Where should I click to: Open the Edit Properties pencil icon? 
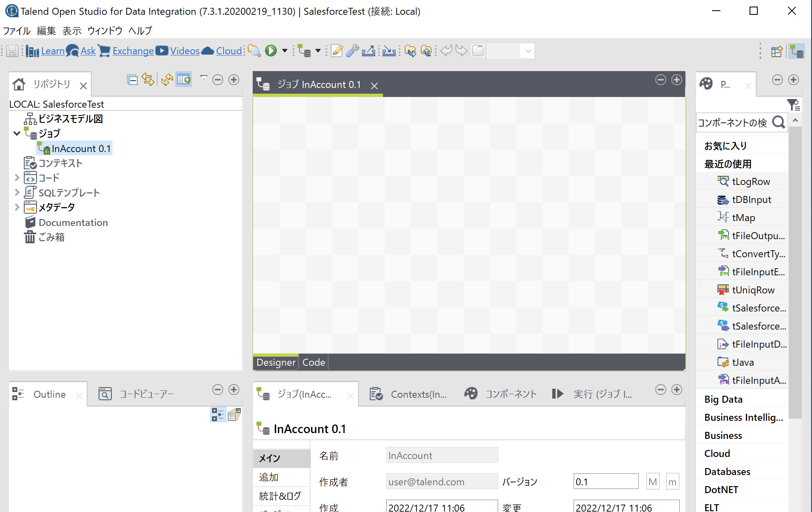tap(337, 51)
